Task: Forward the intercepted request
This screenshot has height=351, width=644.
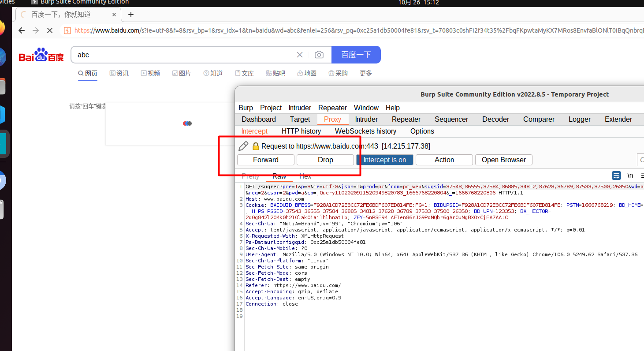Action: (x=266, y=160)
